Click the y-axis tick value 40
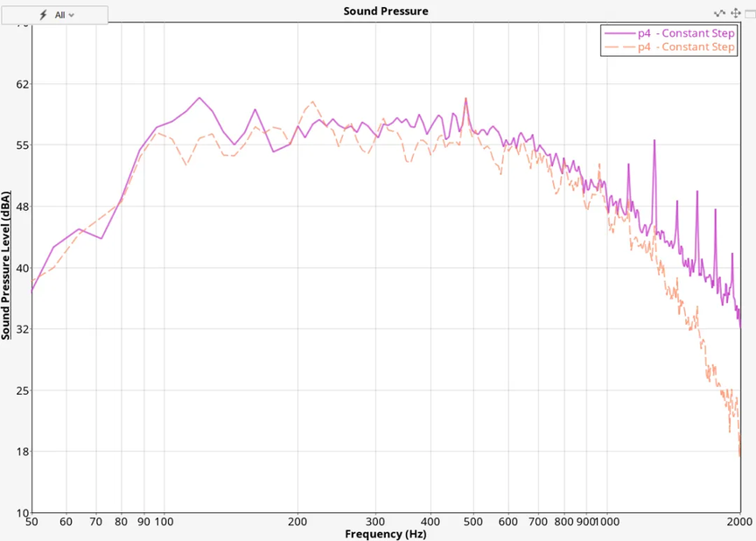 [x=23, y=268]
